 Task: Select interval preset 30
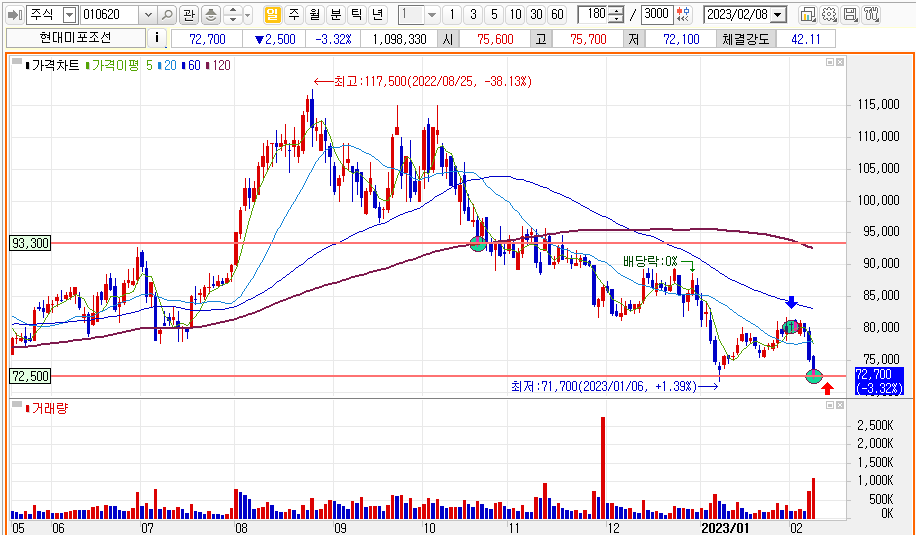(536, 15)
